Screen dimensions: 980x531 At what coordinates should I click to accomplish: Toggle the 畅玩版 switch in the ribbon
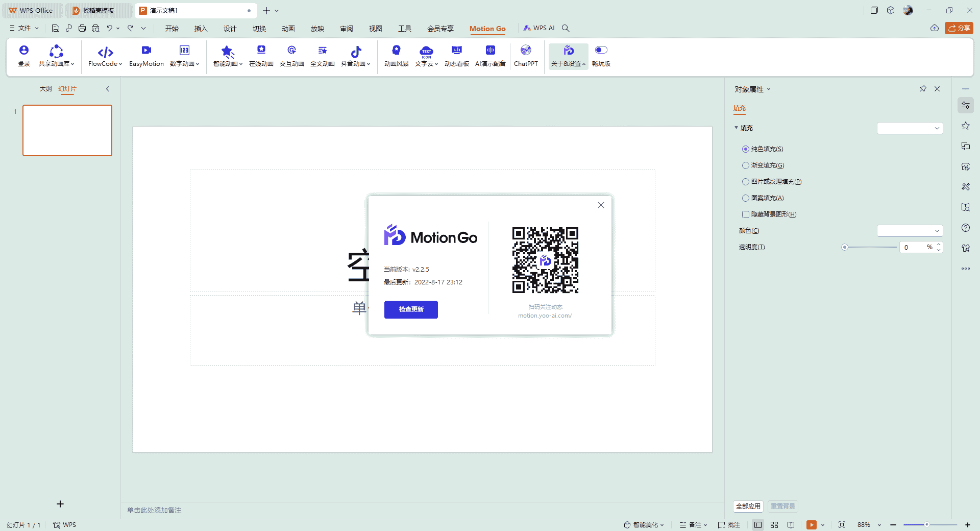tap(601, 50)
